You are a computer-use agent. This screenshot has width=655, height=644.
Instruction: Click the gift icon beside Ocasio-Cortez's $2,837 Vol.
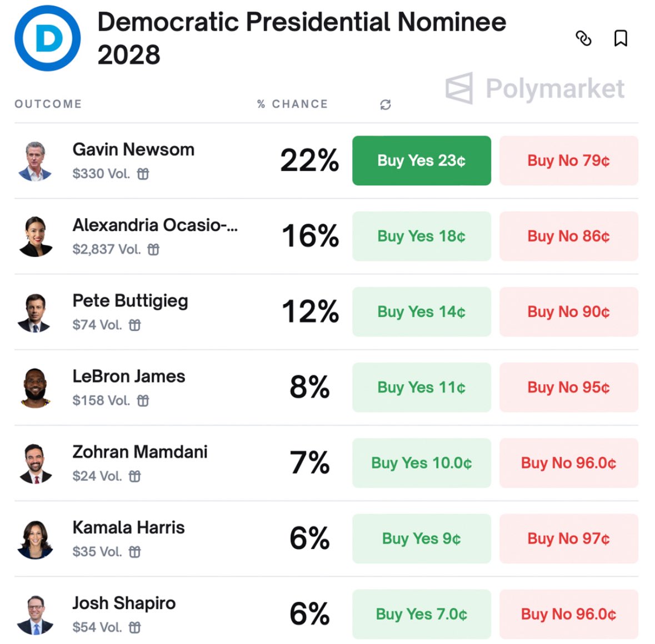pos(153,249)
